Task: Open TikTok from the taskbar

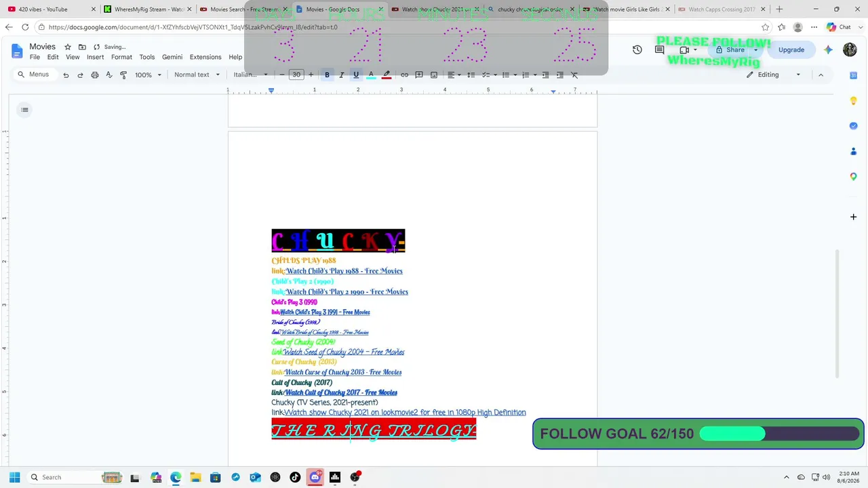Action: pyautogui.click(x=295, y=477)
